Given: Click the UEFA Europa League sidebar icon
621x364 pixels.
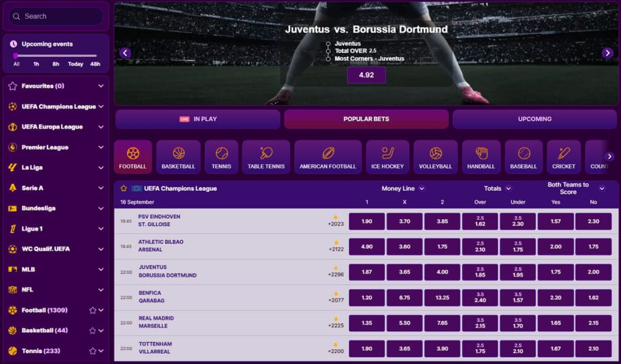Looking at the screenshot, I should 13,127.
